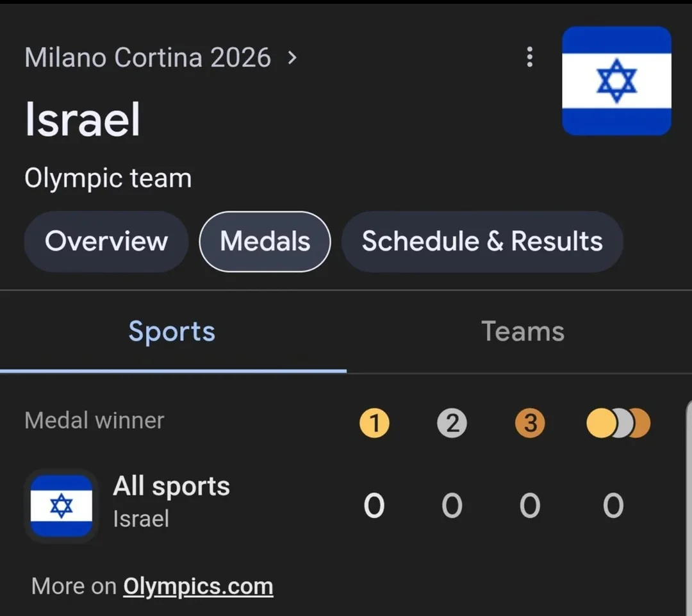692x616 pixels.
Task: Open the Milano Cortina 2026 link
Action: 147,58
